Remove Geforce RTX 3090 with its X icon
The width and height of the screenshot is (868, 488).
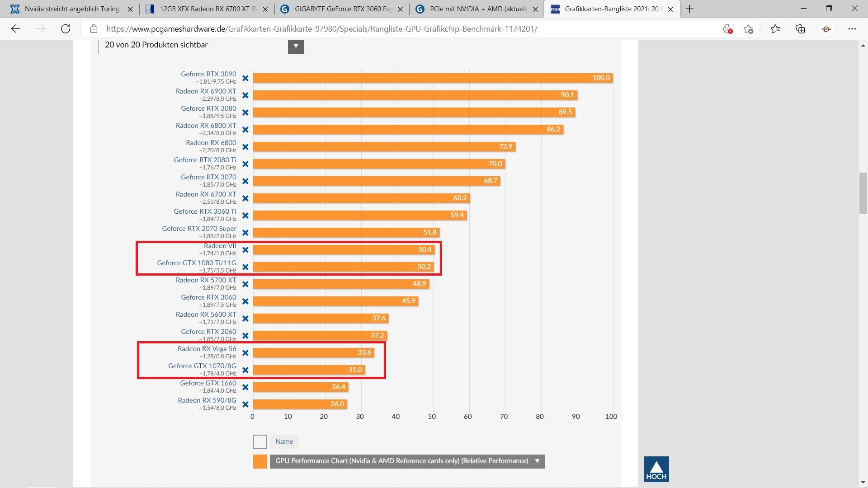coord(245,78)
